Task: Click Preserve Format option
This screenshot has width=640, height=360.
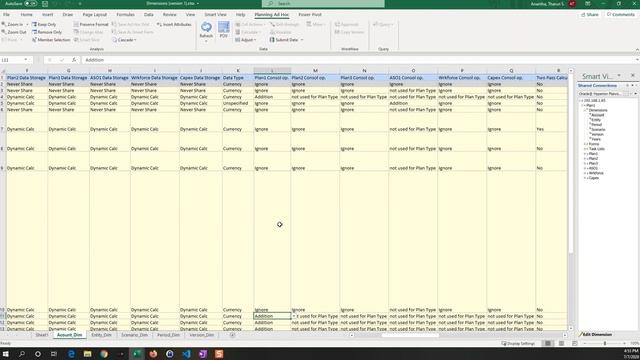Action: tap(91, 24)
